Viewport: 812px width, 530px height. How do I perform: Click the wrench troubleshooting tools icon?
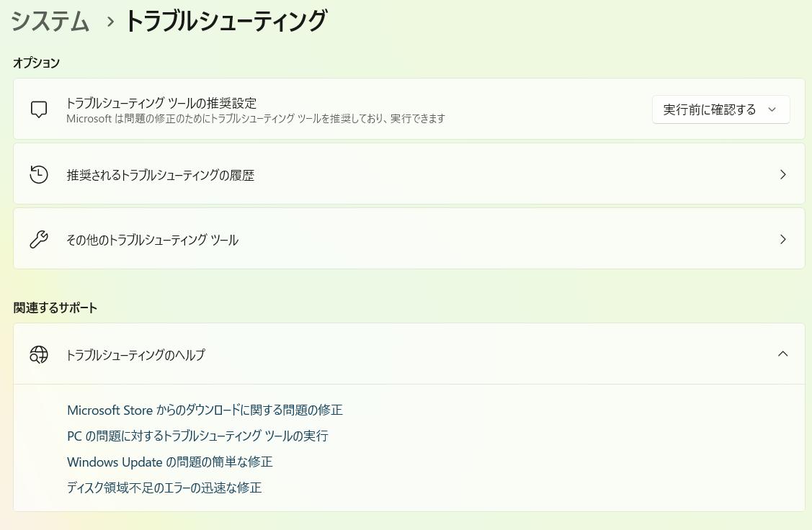pos(39,239)
